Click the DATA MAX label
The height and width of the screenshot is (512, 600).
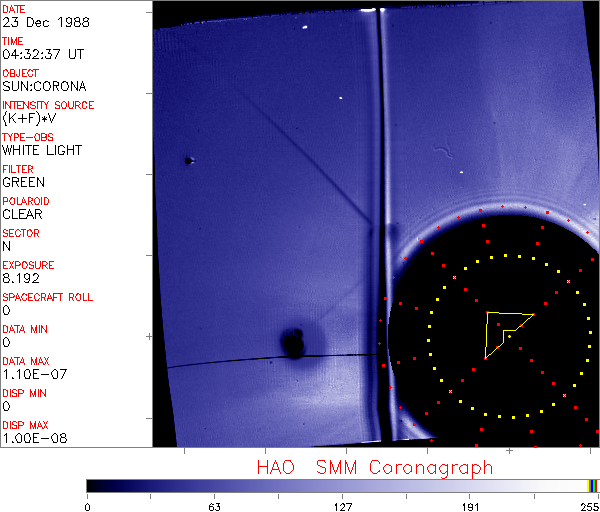[x=26, y=361]
